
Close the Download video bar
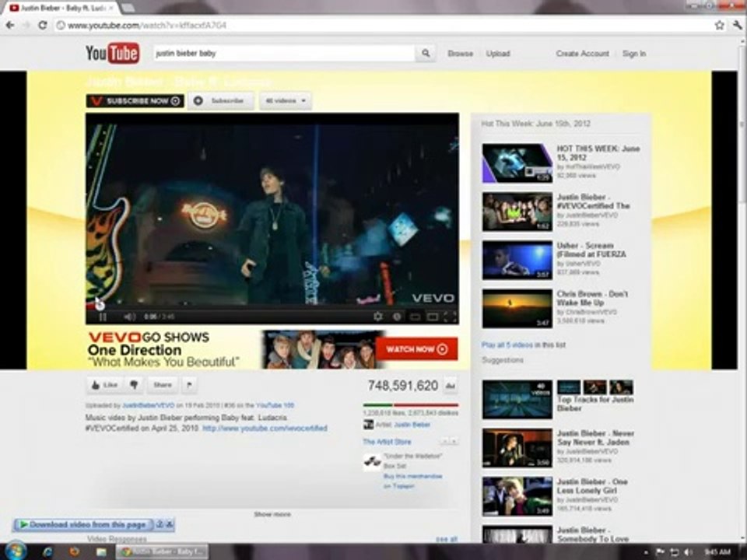(170, 524)
